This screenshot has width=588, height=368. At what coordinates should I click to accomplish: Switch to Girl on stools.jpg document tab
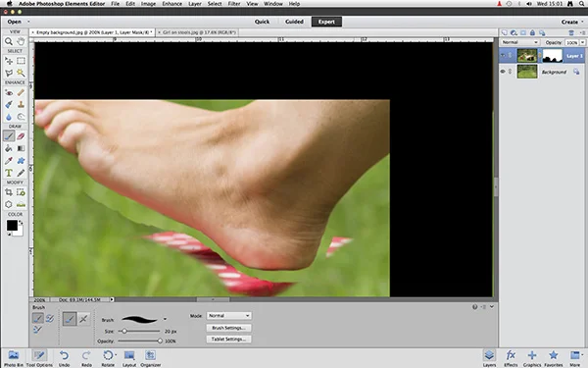coord(197,32)
